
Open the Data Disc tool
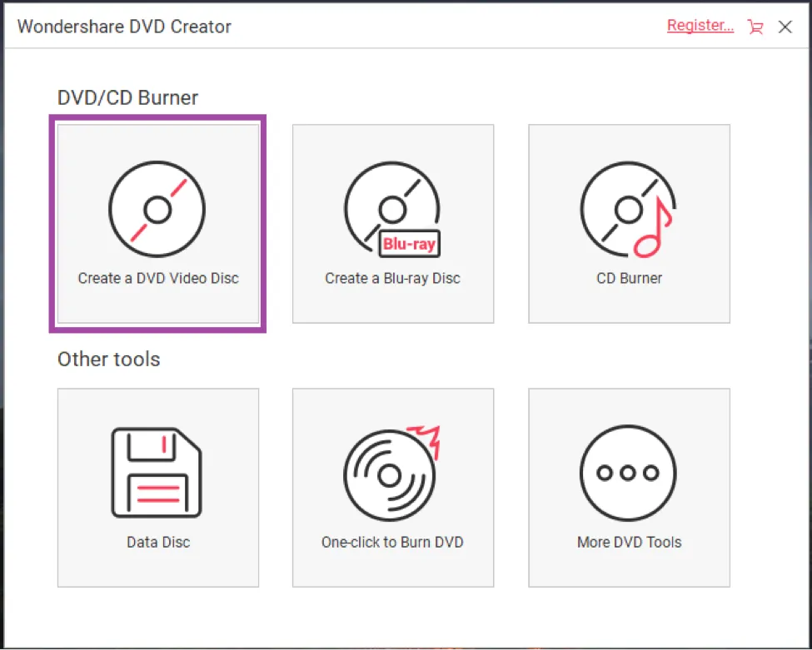tap(158, 488)
